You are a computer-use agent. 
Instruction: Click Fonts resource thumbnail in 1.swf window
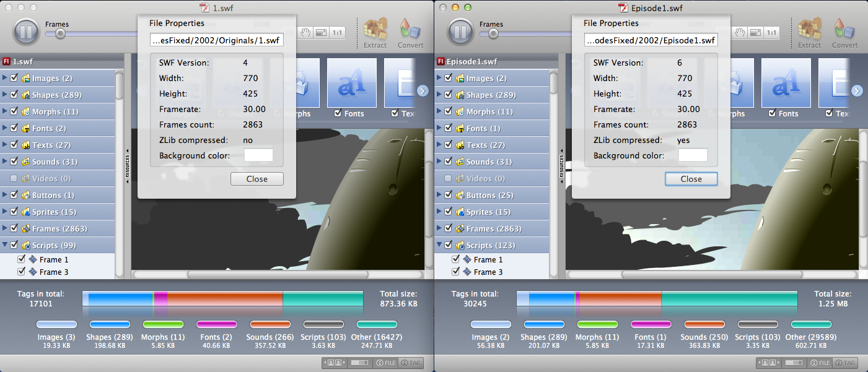point(351,82)
